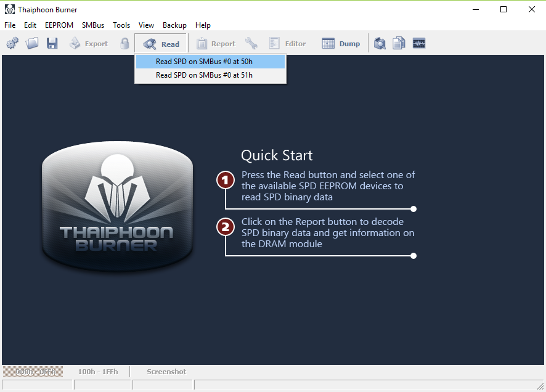The image size is (546, 392).
Task: Click the padlock write protection icon
Action: tap(124, 44)
